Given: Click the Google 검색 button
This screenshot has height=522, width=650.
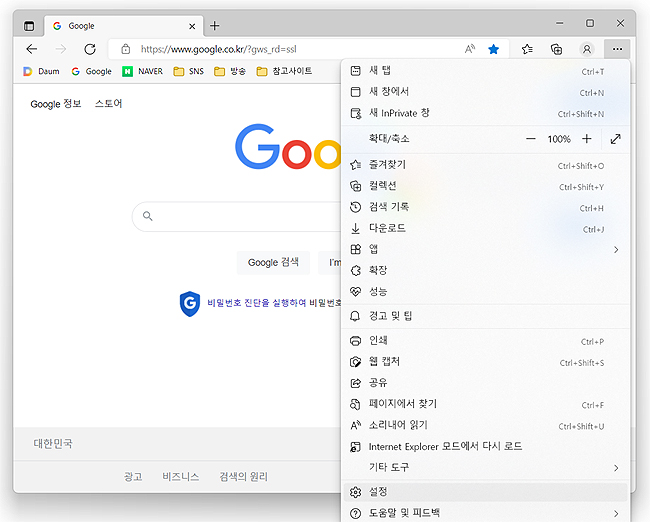Looking at the screenshot, I should click(273, 262).
